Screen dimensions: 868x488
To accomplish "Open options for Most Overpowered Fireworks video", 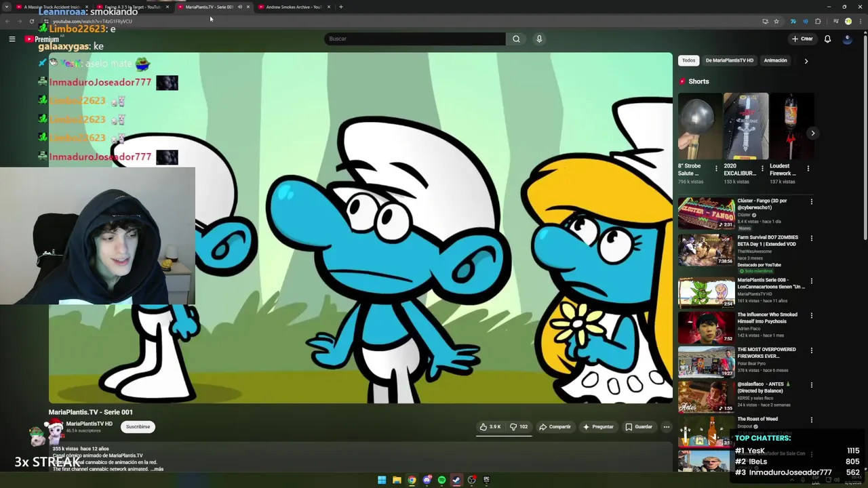I will click(x=811, y=350).
